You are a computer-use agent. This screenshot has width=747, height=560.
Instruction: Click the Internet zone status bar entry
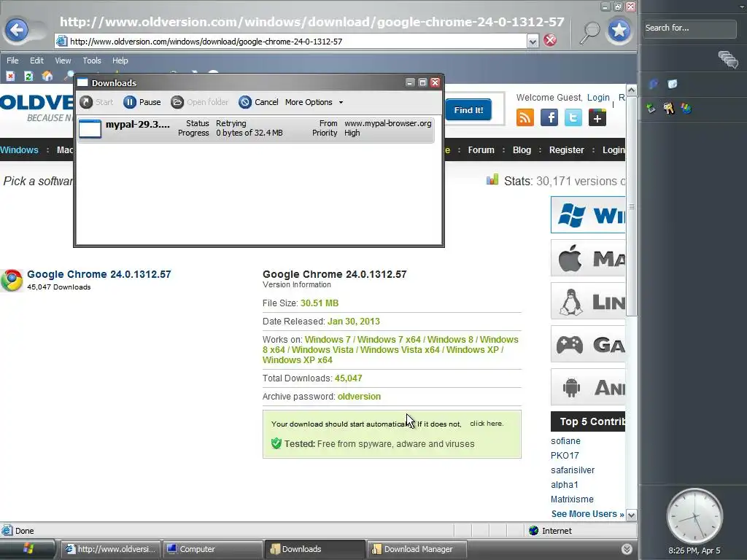[x=551, y=531]
